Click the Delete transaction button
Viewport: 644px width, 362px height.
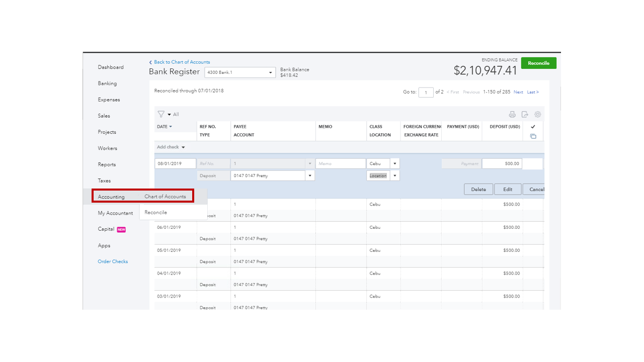pyautogui.click(x=478, y=190)
